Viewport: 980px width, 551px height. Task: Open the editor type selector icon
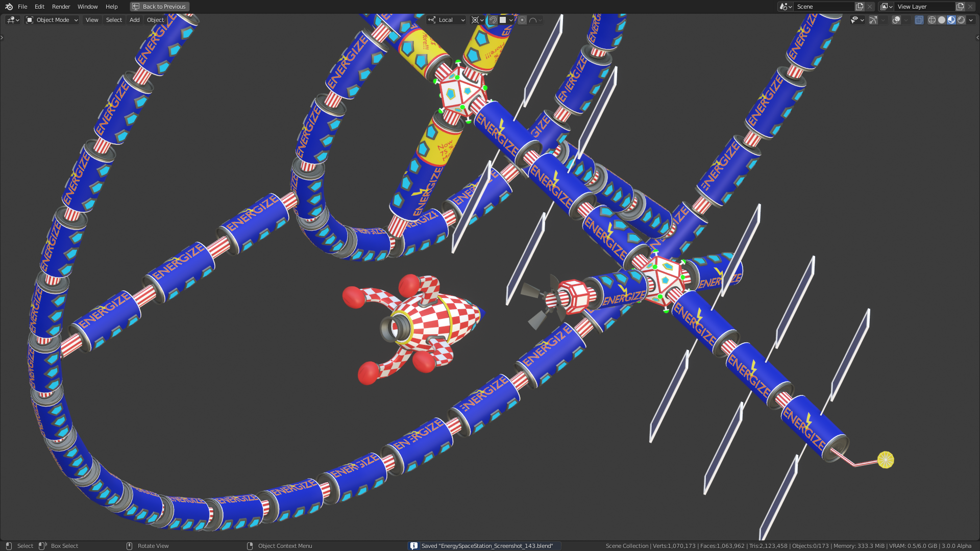[x=13, y=20]
